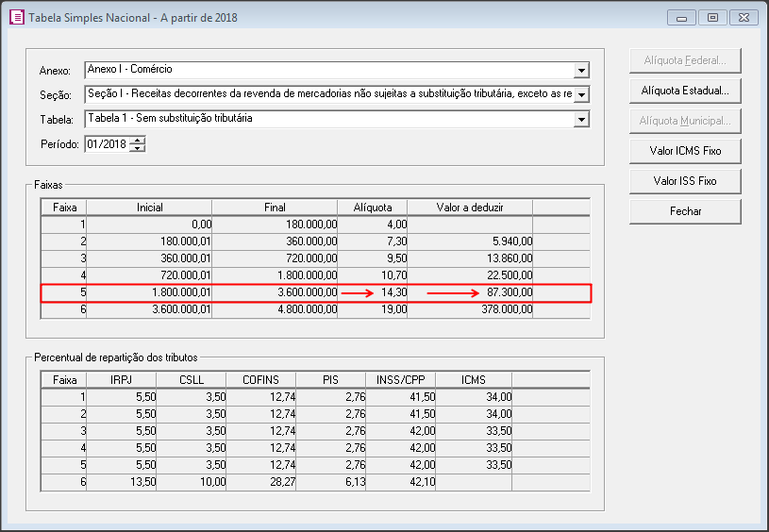Open the Tabela dropdown arrow
This screenshot has width=769, height=532.
click(x=581, y=120)
